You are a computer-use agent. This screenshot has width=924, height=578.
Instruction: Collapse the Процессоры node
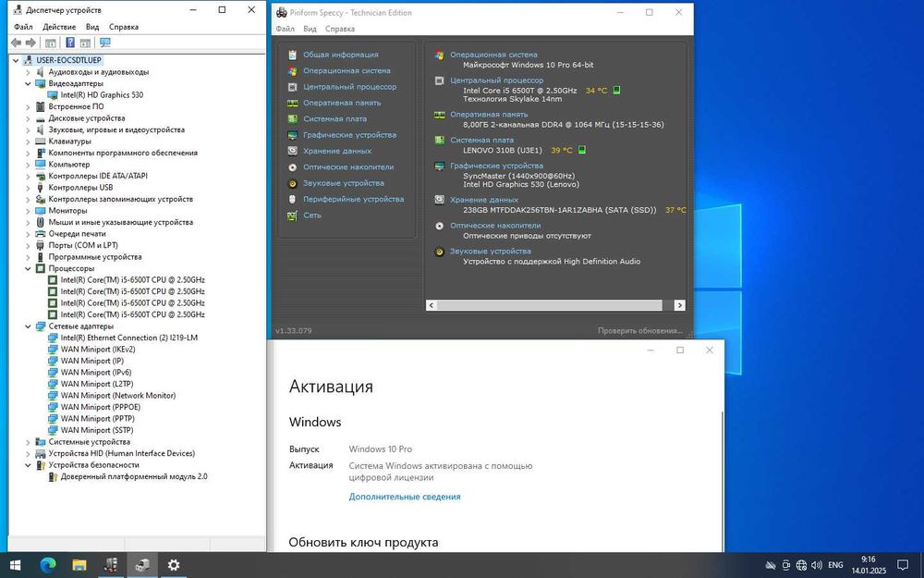point(28,268)
